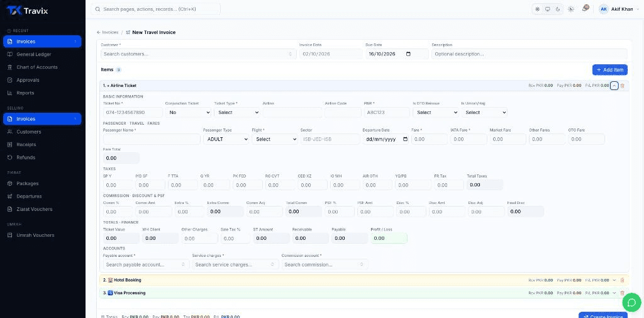Screen dimensions: 644x318
Task: Open the Due Date calendar picker
Action: tap(408, 54)
